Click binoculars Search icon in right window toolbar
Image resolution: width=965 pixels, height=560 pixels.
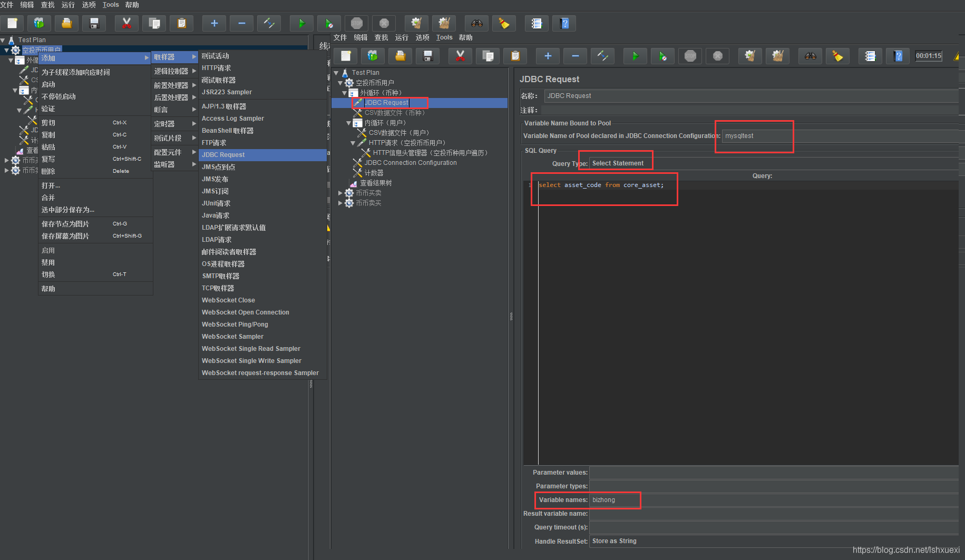click(x=811, y=56)
